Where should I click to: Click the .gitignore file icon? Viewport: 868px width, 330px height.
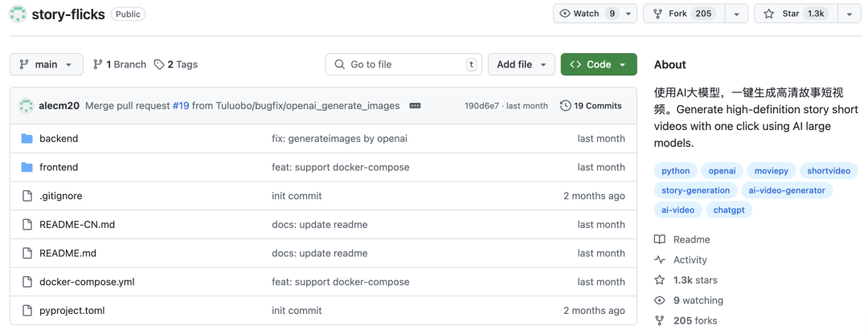pos(26,196)
